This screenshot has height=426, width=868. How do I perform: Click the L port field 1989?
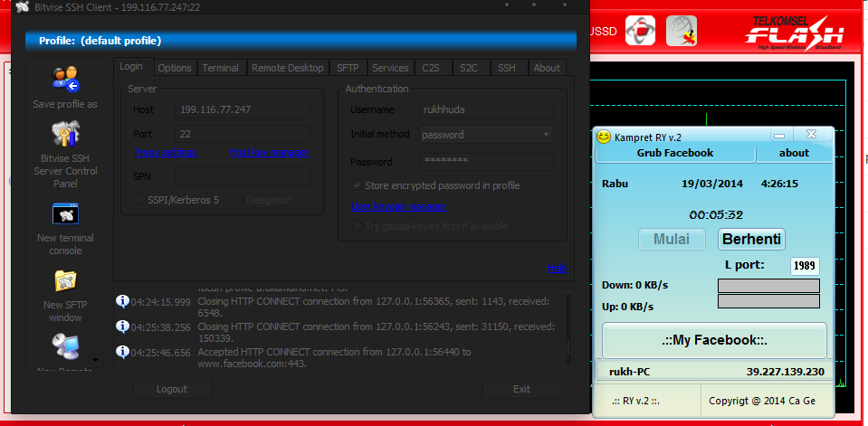point(805,266)
